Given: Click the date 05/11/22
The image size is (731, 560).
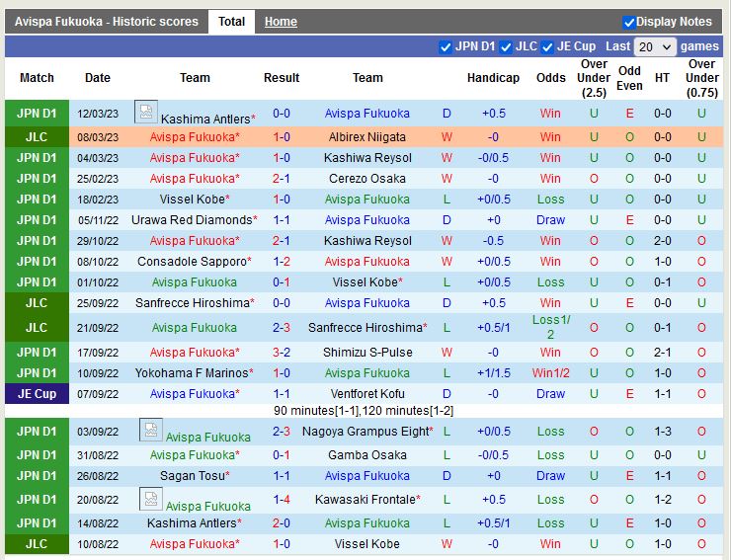Looking at the screenshot, I should [x=98, y=220].
